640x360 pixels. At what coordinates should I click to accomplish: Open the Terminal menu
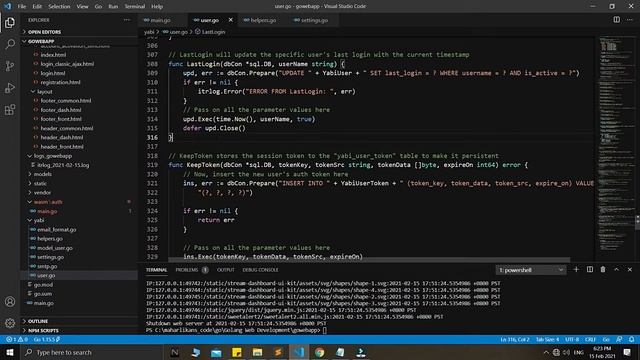[135, 6]
